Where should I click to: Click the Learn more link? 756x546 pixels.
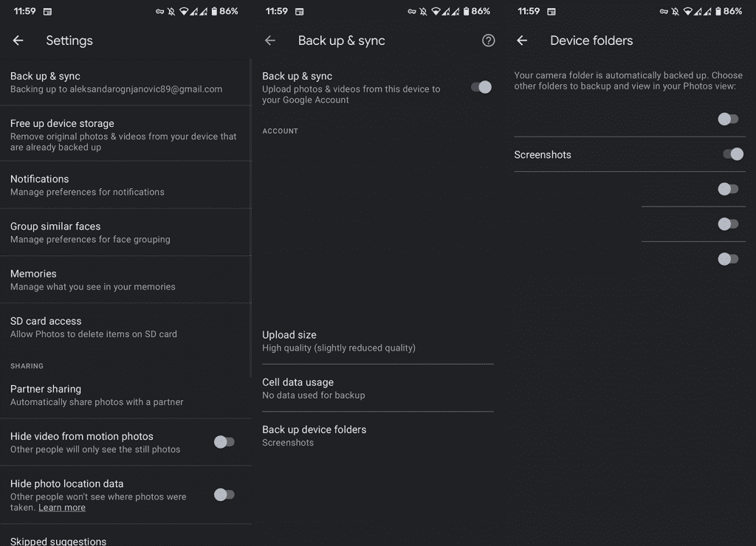tap(62, 508)
